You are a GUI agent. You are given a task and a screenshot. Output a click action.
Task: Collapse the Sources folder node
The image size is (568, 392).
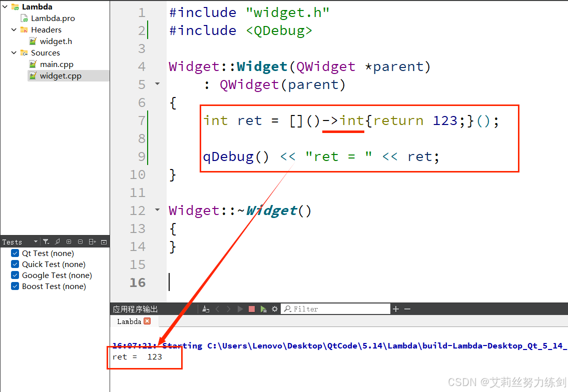tap(14, 53)
